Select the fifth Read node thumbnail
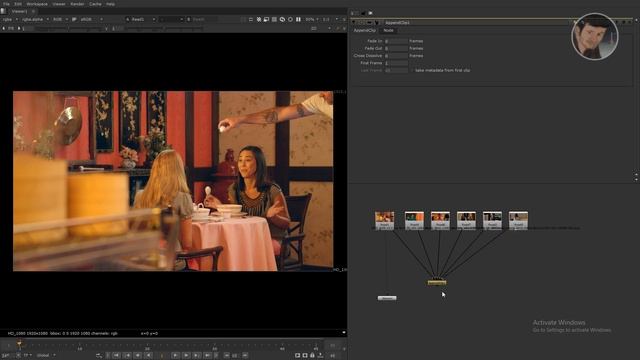Image resolution: width=640 pixels, height=360 pixels. coord(492,220)
